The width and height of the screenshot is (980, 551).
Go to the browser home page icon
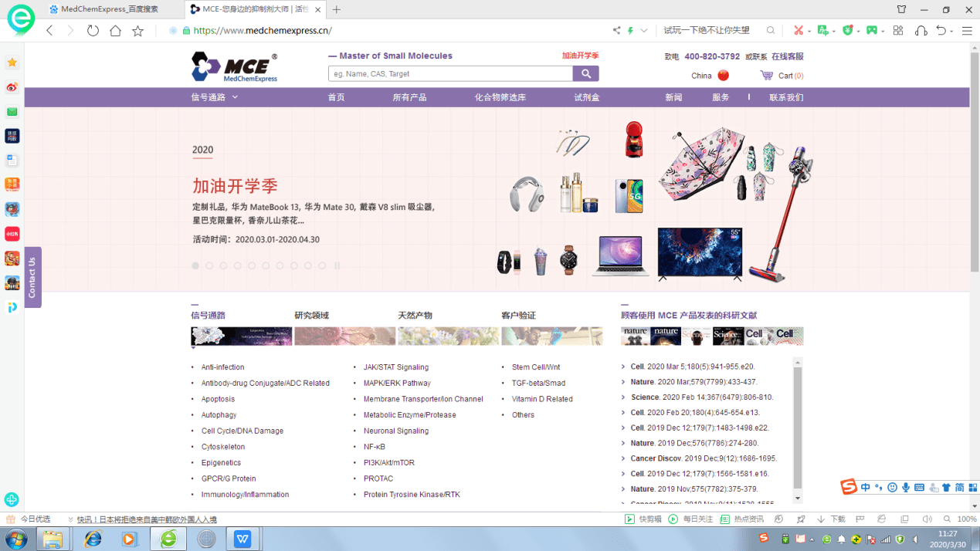tap(115, 31)
